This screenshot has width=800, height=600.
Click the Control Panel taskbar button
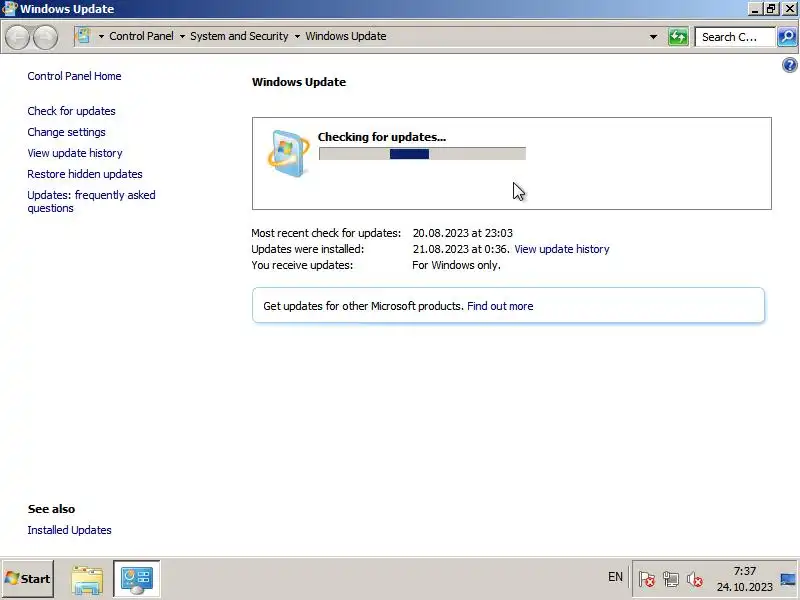tap(136, 579)
